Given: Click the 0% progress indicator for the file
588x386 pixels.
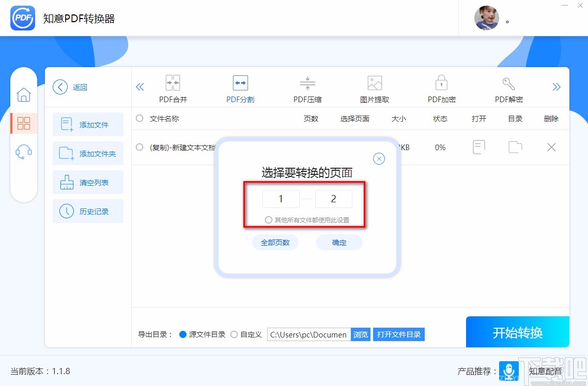Looking at the screenshot, I should point(440,147).
